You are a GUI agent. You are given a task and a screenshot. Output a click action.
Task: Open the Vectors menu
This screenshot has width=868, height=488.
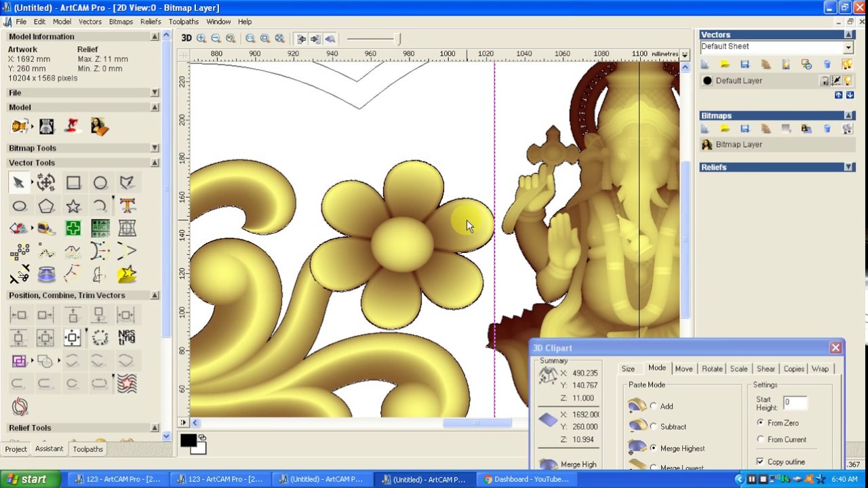pos(90,22)
